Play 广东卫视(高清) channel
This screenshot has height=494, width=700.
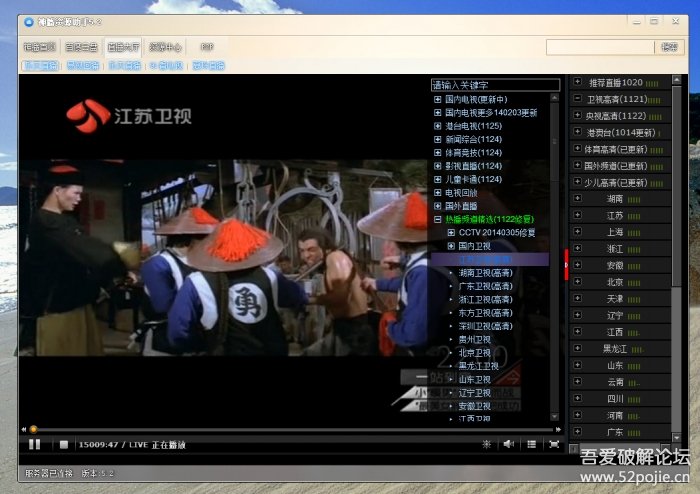(x=485, y=286)
